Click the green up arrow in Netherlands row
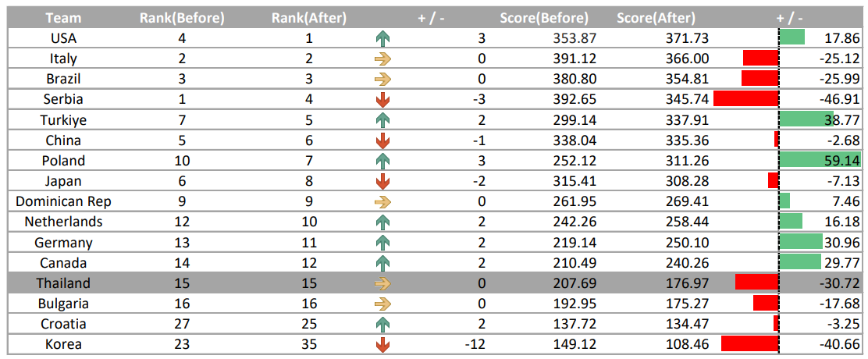868x359 pixels. 382,222
